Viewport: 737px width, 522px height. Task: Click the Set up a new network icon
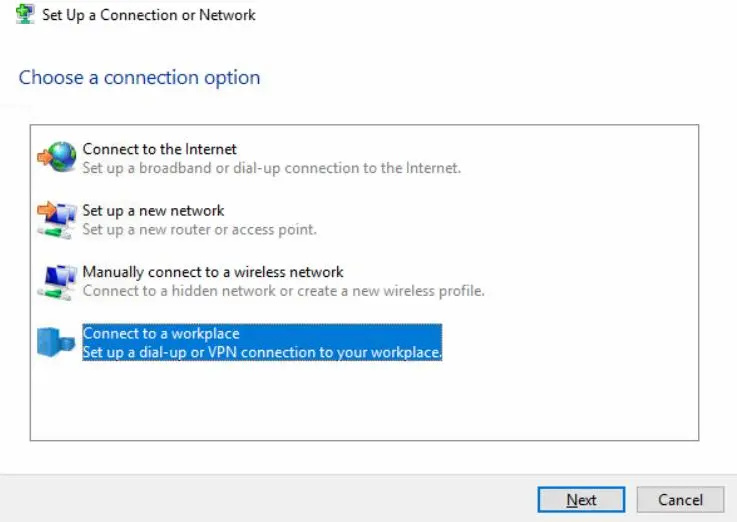click(x=57, y=219)
